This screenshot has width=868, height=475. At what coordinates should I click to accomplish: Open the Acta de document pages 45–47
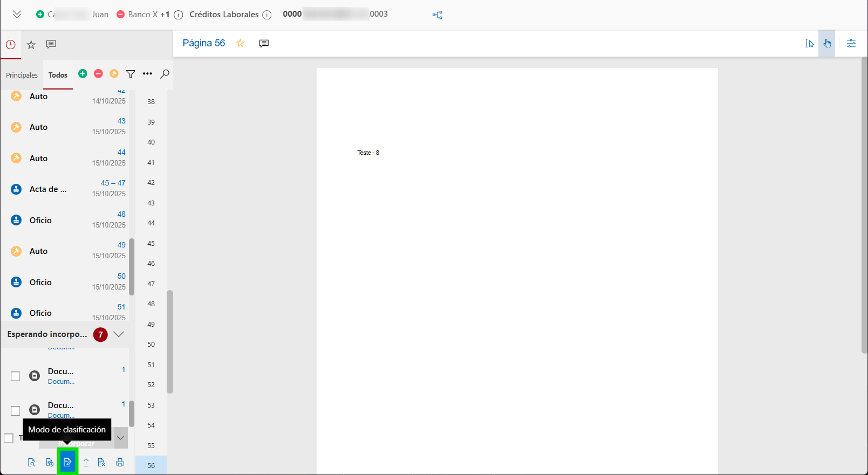48,189
